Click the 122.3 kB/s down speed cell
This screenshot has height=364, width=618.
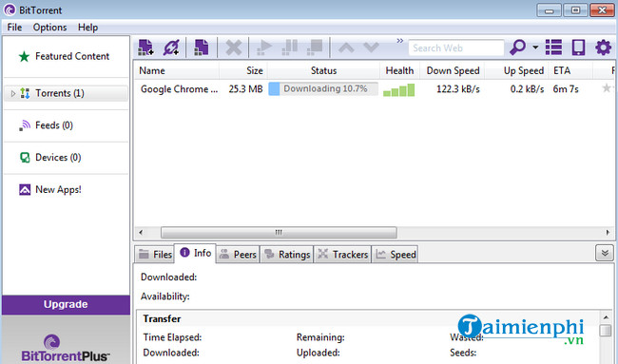click(458, 89)
